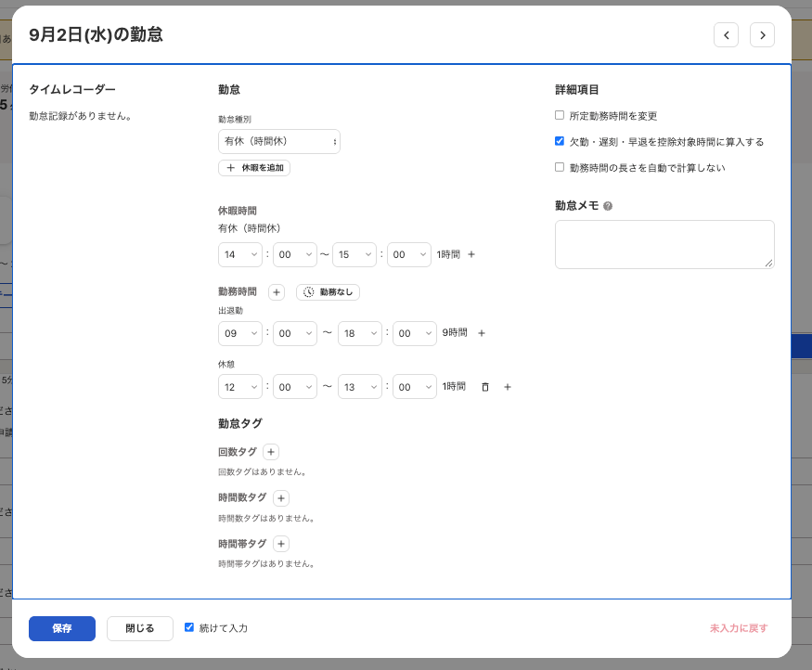Click 未入力に戻す link
The width and height of the screenshot is (812, 670).
tap(739, 628)
